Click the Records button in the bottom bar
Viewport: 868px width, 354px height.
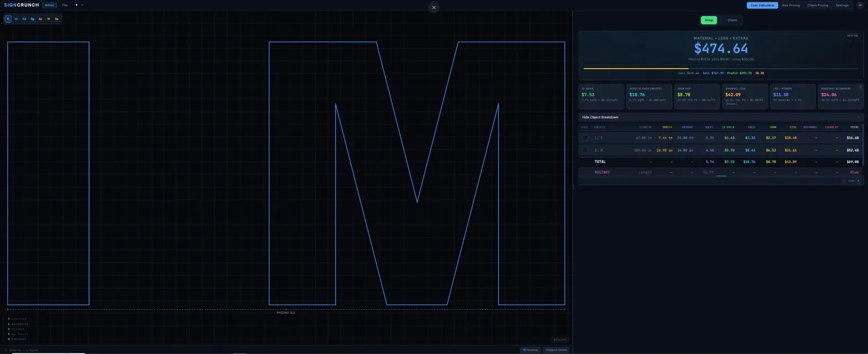[x=530, y=350]
